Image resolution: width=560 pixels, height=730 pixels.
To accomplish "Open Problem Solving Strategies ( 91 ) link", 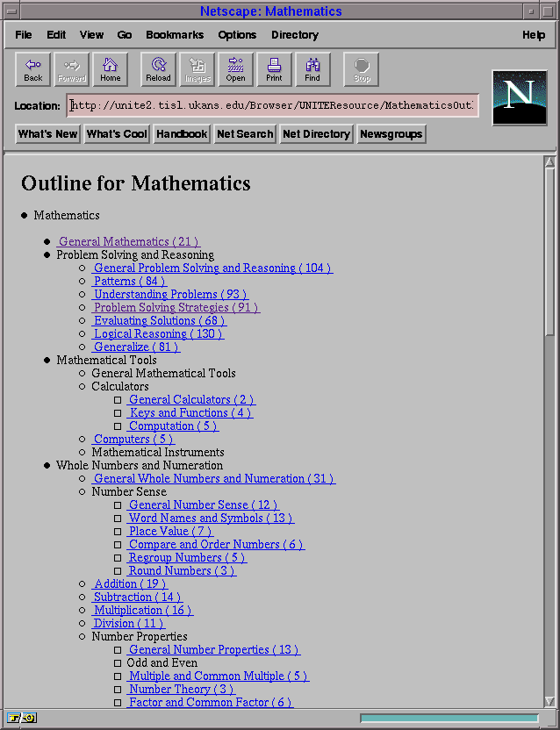I will click(x=176, y=307).
